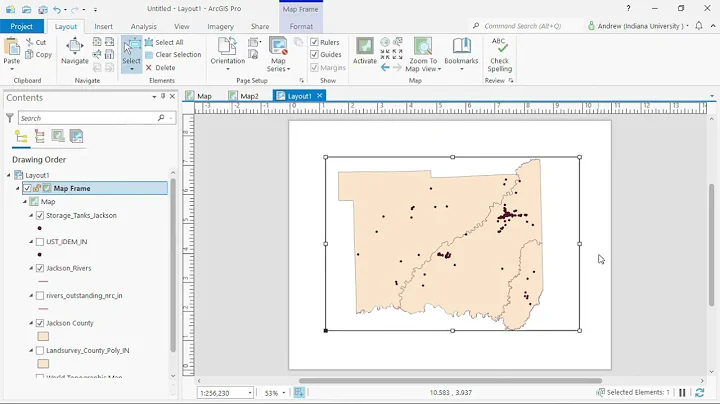This screenshot has height=404, width=720.
Task: Click the snapping grid status icon
Action: tap(299, 393)
